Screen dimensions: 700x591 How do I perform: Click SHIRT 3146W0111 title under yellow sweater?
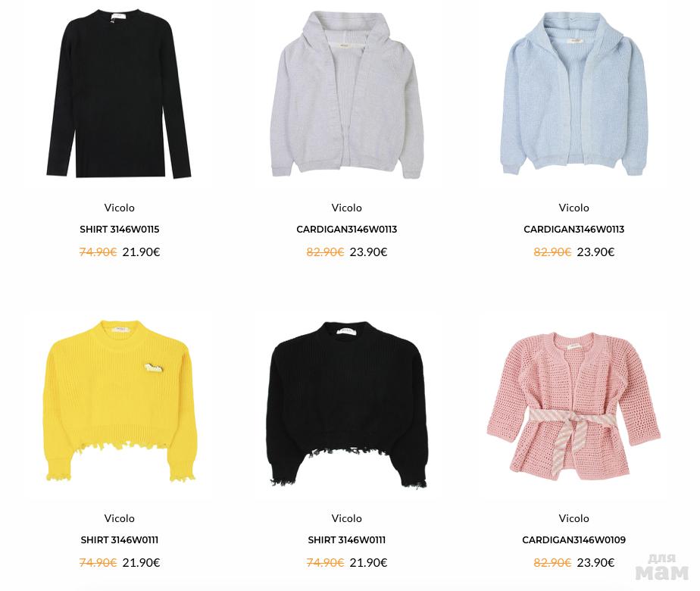point(119,540)
